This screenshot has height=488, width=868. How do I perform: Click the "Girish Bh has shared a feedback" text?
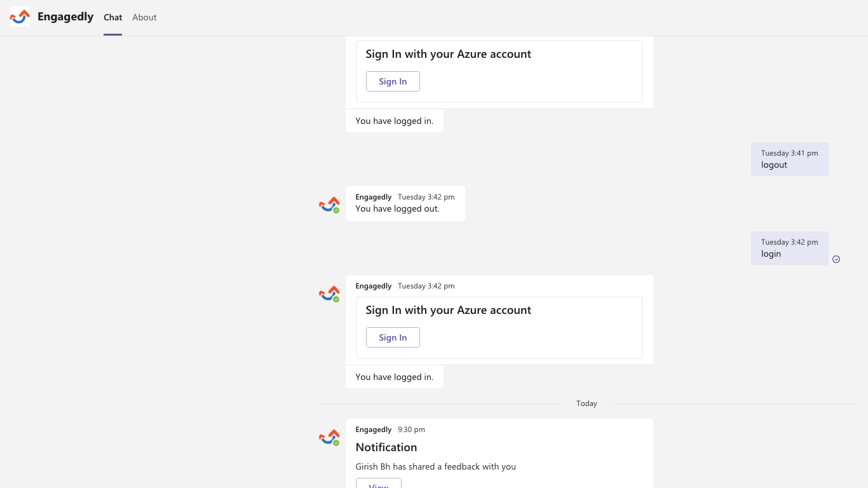[435, 466]
